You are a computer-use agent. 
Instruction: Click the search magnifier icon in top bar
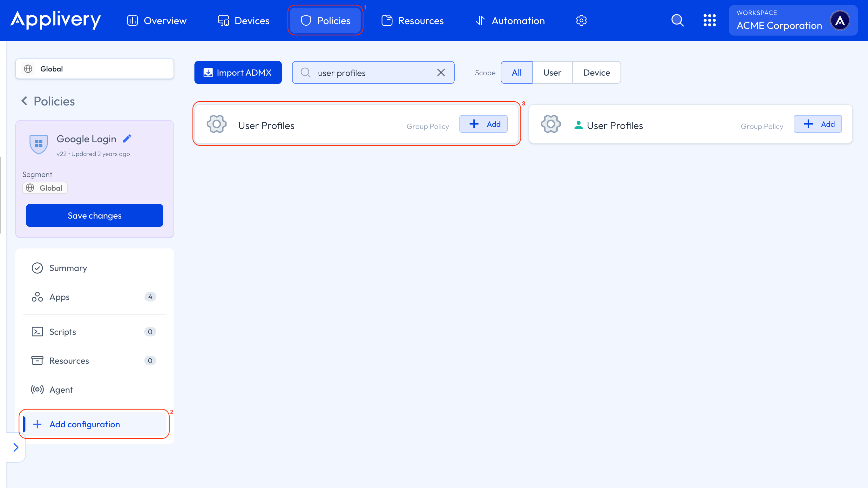(677, 20)
